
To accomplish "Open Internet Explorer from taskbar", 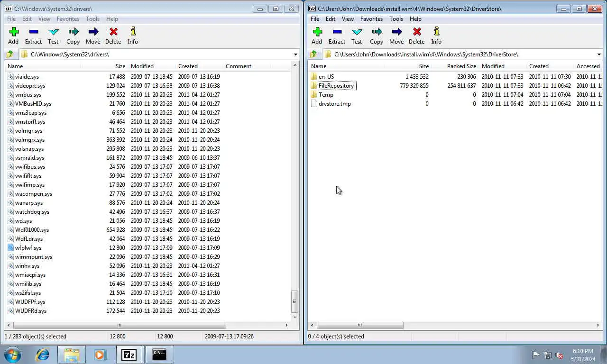I will [43, 355].
